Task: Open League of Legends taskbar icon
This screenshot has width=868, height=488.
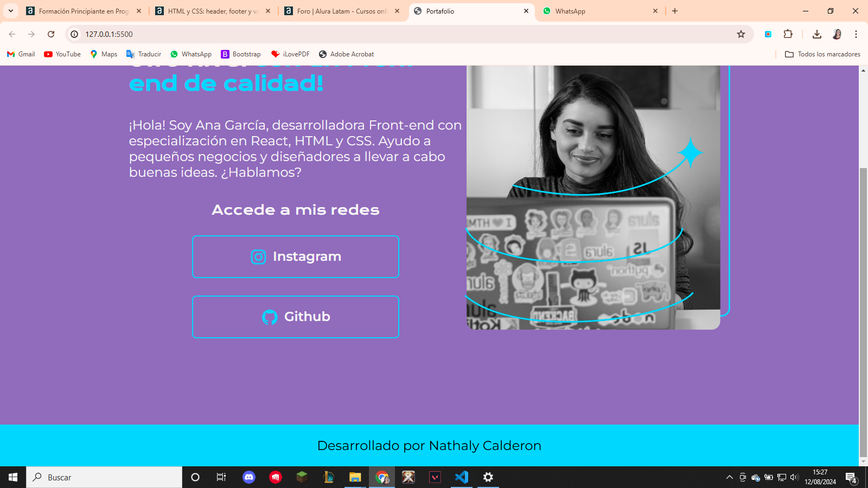Action: click(x=329, y=477)
